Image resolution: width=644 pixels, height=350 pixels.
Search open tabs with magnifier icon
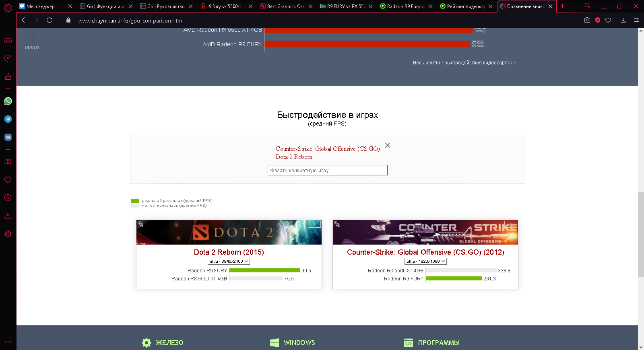pyautogui.click(x=588, y=6)
